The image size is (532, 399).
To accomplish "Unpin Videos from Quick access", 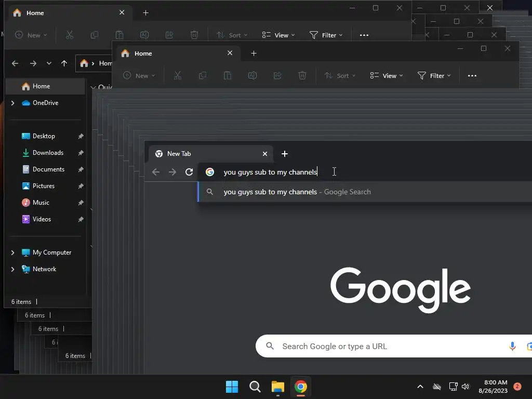I will 81,219.
